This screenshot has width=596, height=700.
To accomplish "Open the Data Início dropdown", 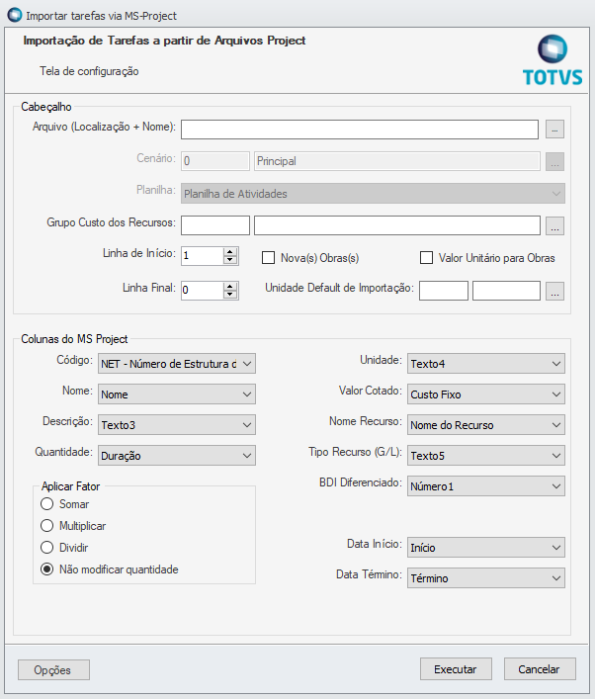I will [485, 548].
